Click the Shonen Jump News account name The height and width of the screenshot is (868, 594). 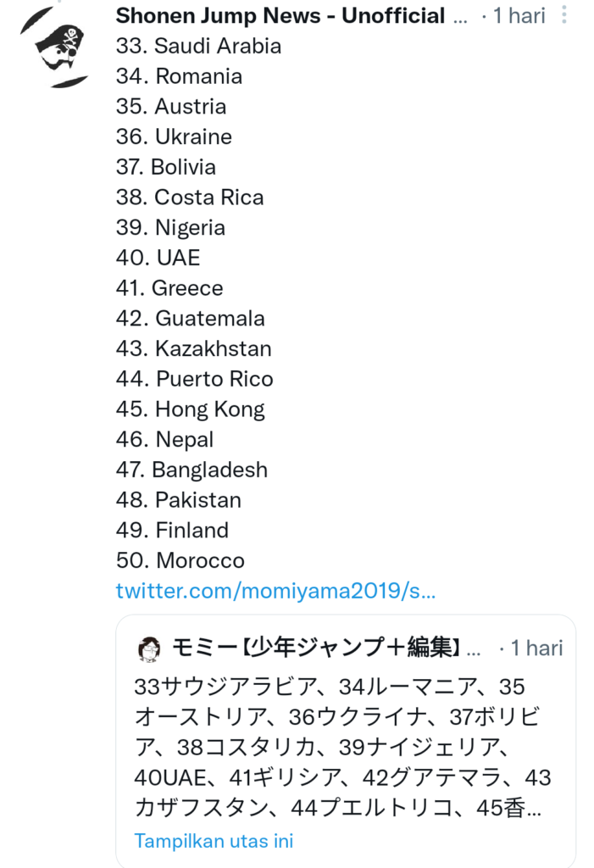[x=280, y=15]
